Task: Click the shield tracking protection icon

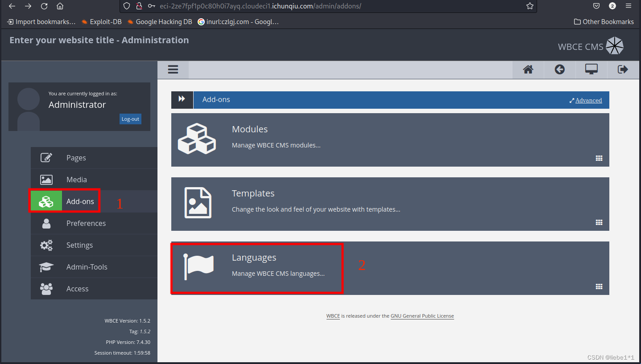Action: pos(127,6)
